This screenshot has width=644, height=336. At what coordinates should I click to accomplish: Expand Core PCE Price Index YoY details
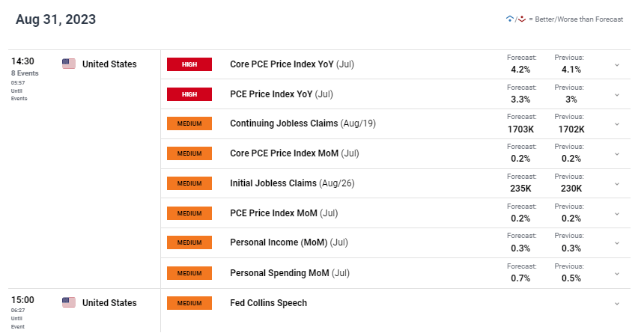617,65
